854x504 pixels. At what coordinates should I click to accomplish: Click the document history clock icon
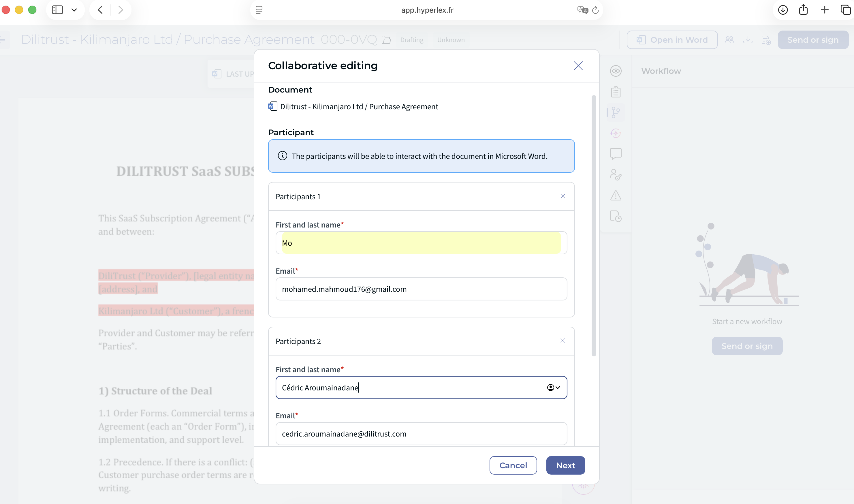[615, 216]
